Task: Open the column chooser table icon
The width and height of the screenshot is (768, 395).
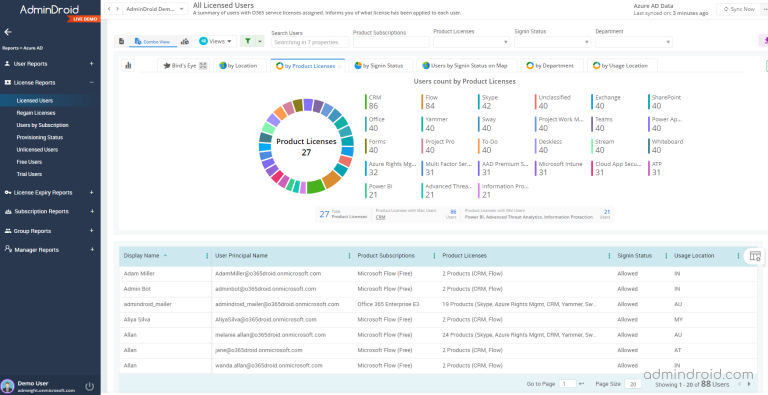Action: click(x=755, y=256)
